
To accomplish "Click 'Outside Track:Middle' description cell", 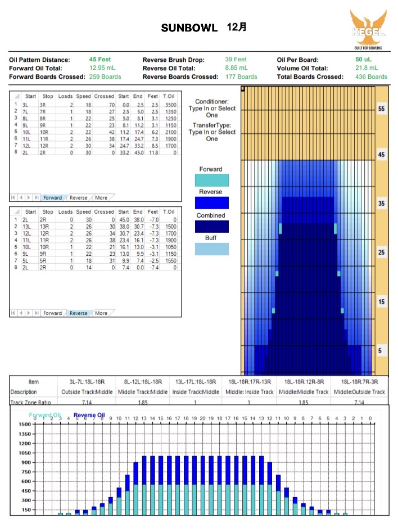I will (87, 392).
